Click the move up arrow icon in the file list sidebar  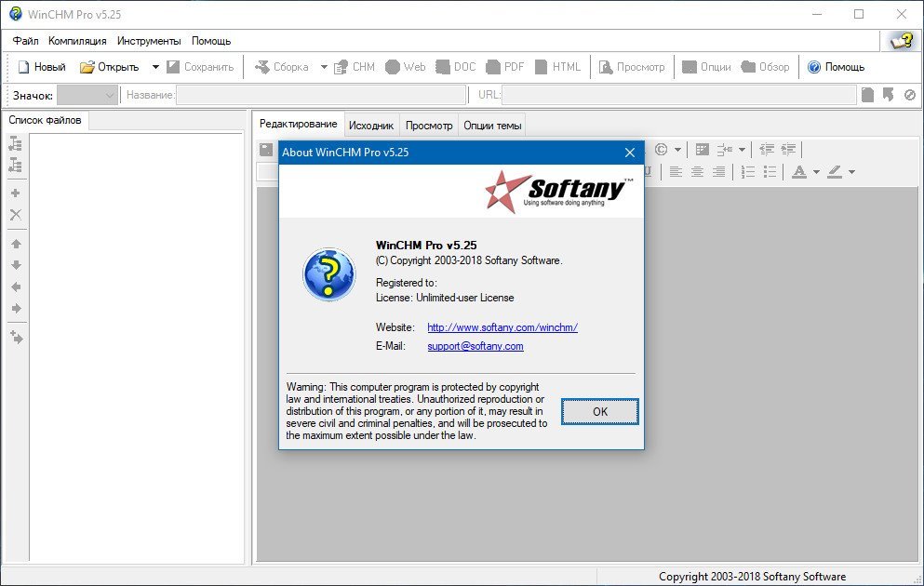[x=16, y=244]
